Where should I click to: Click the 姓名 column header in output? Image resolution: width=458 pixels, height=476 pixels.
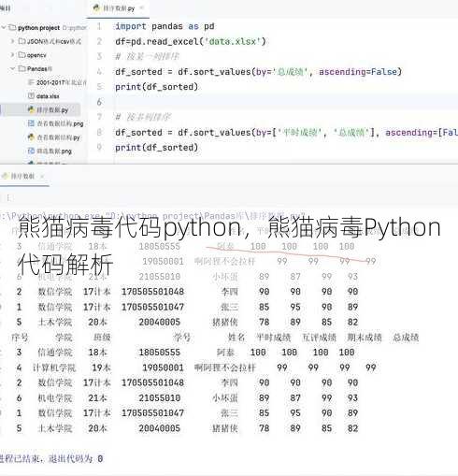236,338
